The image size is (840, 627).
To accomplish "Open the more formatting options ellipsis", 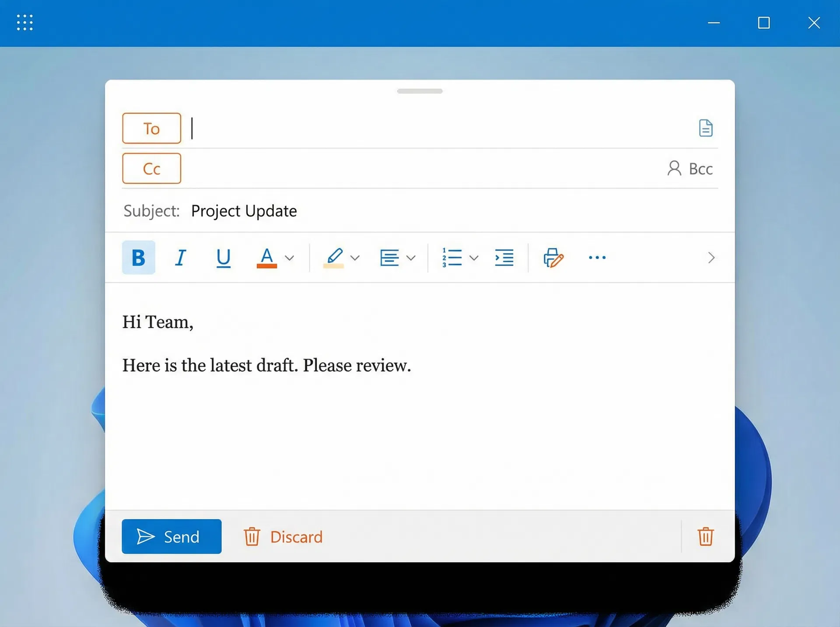I will coord(597,258).
